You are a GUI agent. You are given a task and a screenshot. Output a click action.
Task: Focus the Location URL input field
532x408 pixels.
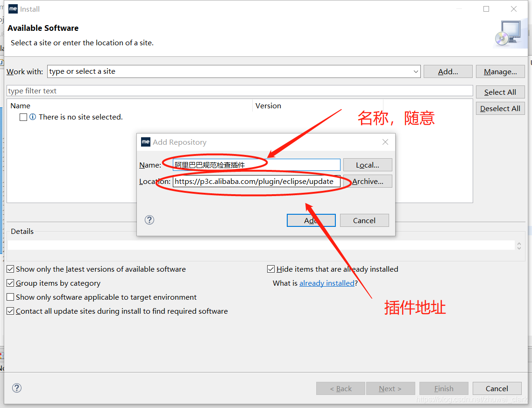pyautogui.click(x=256, y=181)
